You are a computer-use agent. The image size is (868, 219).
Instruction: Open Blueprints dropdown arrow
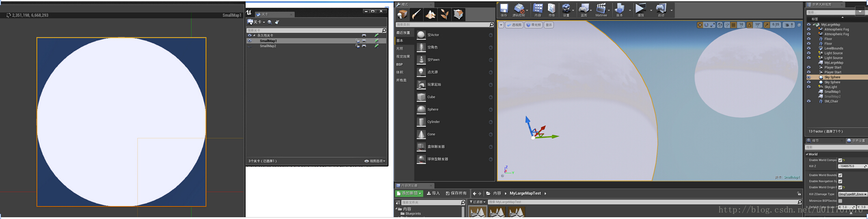click(591, 10)
